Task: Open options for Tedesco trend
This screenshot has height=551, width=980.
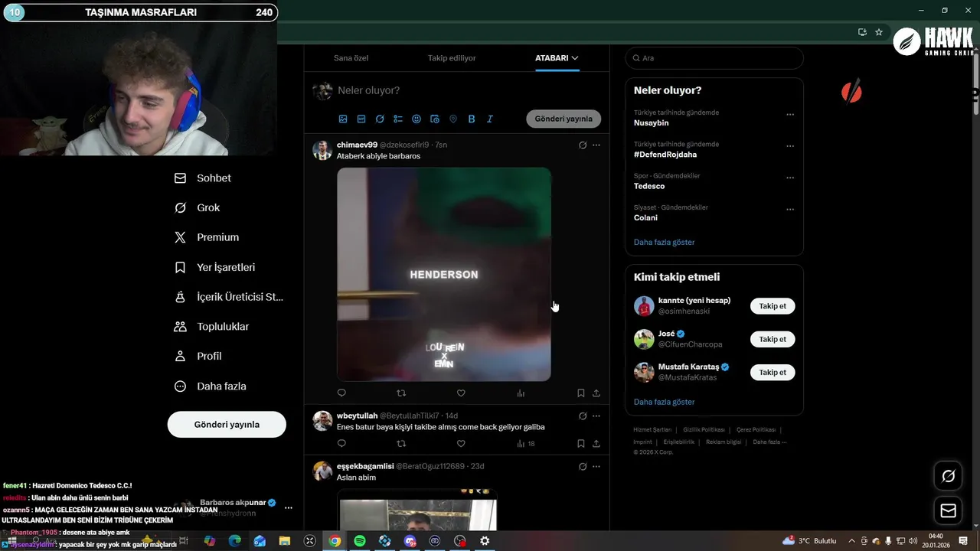Action: click(790, 178)
